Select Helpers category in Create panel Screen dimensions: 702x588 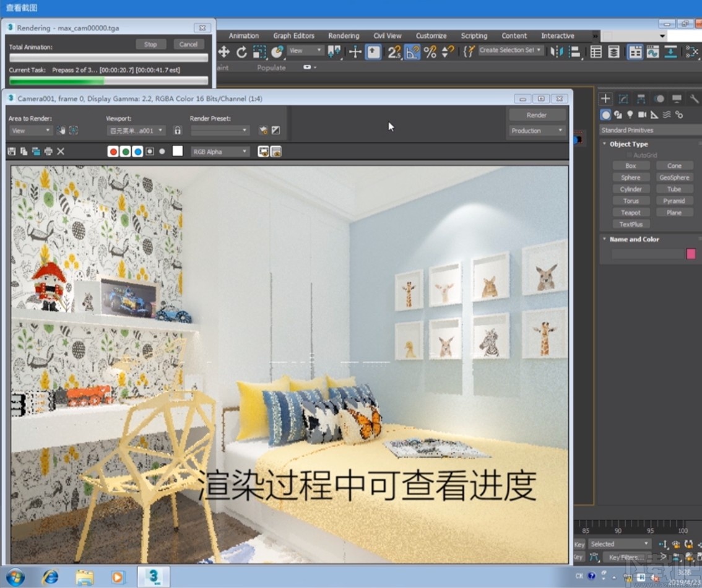tap(654, 115)
